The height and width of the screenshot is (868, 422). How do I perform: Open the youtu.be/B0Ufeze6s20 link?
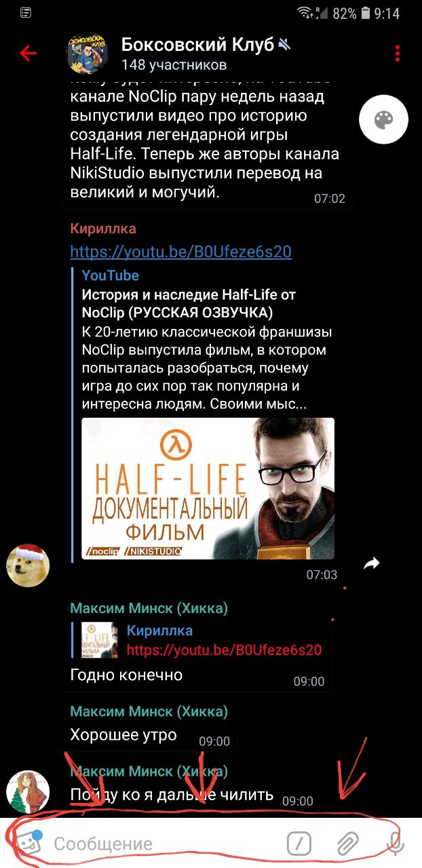point(180,252)
